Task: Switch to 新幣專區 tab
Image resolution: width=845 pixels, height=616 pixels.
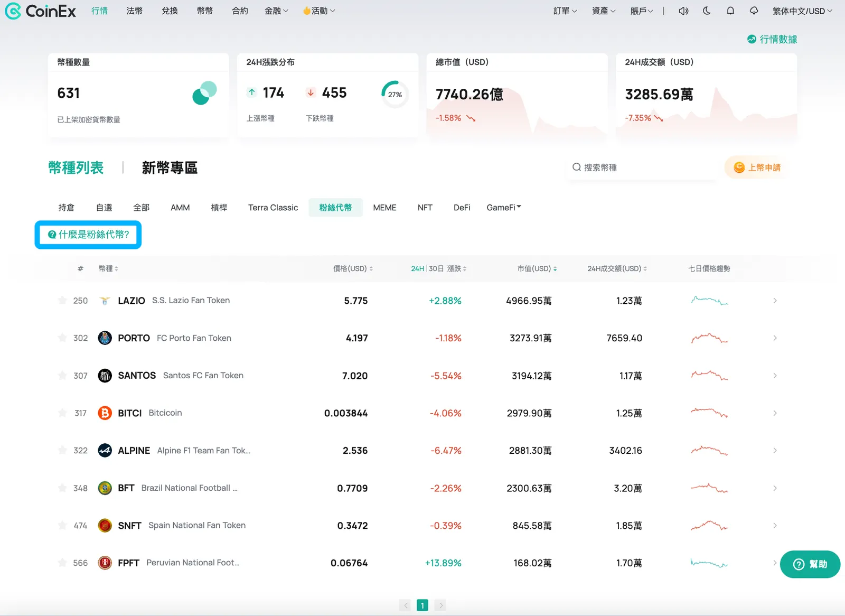Action: tap(170, 168)
